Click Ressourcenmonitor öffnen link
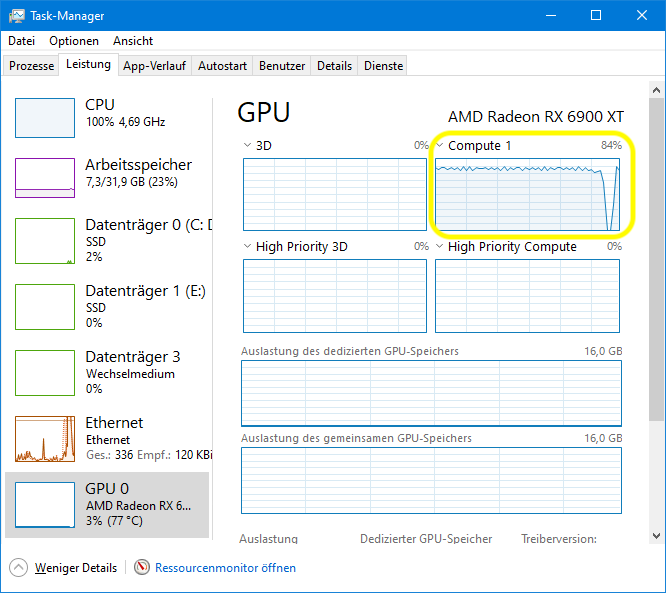The width and height of the screenshot is (666, 593). point(225,568)
